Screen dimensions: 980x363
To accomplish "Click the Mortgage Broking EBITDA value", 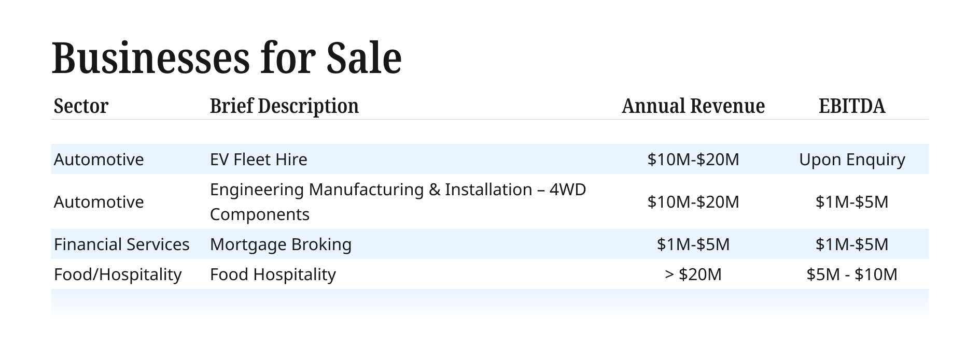I will click(851, 244).
